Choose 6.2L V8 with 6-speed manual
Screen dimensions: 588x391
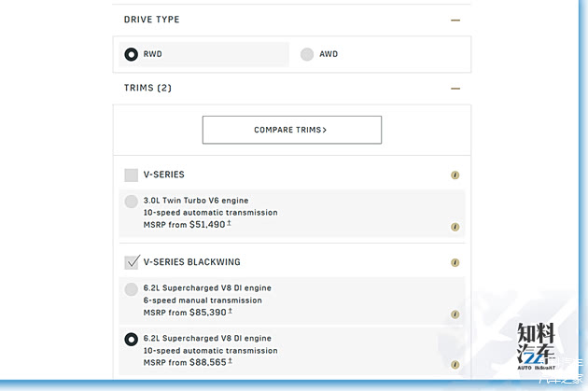[x=131, y=289]
